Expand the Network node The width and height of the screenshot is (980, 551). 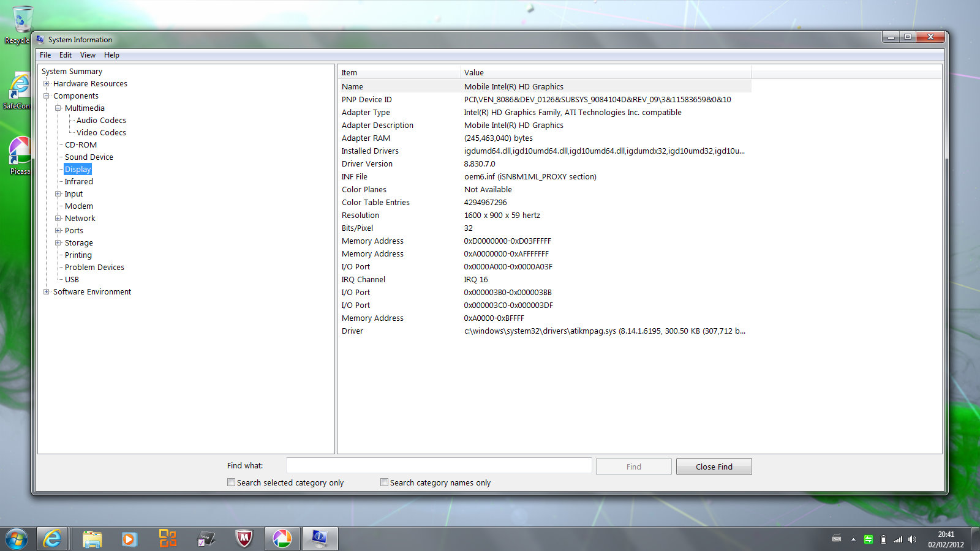coord(58,219)
